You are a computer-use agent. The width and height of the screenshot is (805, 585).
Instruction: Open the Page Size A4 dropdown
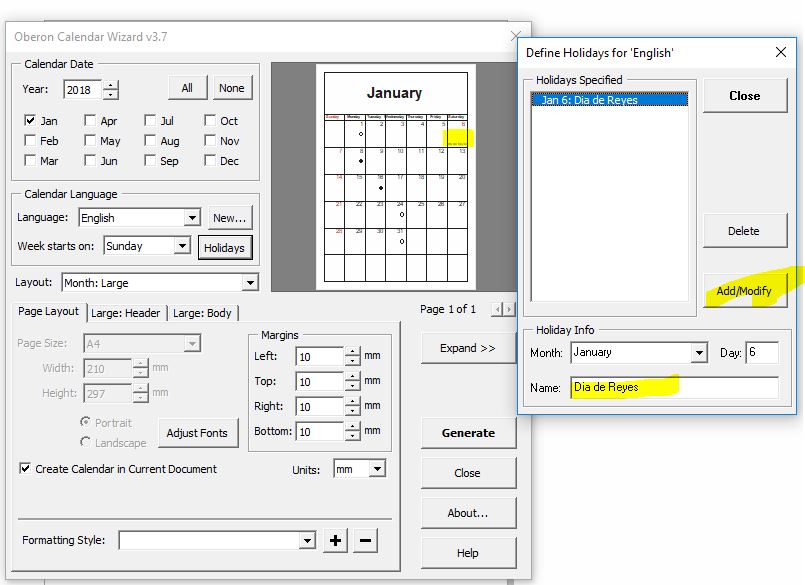[x=192, y=344]
